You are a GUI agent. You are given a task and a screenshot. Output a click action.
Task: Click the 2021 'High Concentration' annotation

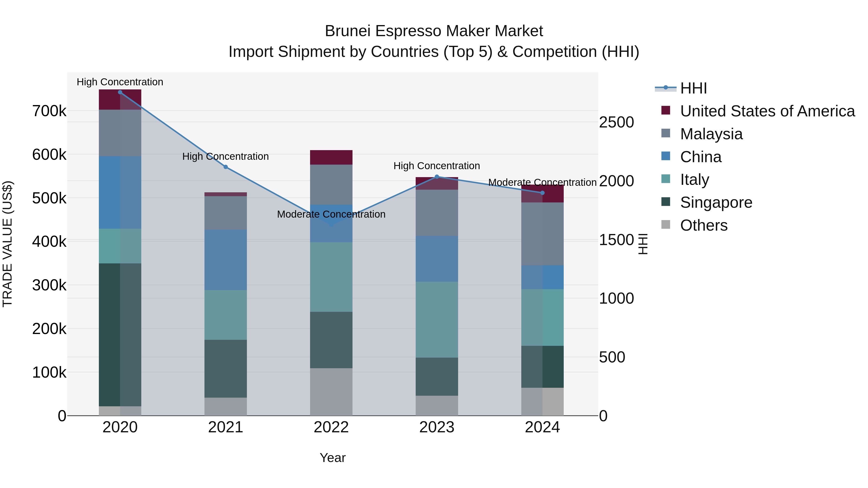click(x=226, y=156)
